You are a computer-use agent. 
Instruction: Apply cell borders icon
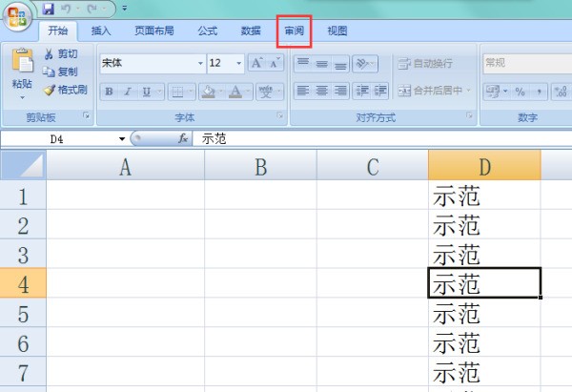177,92
